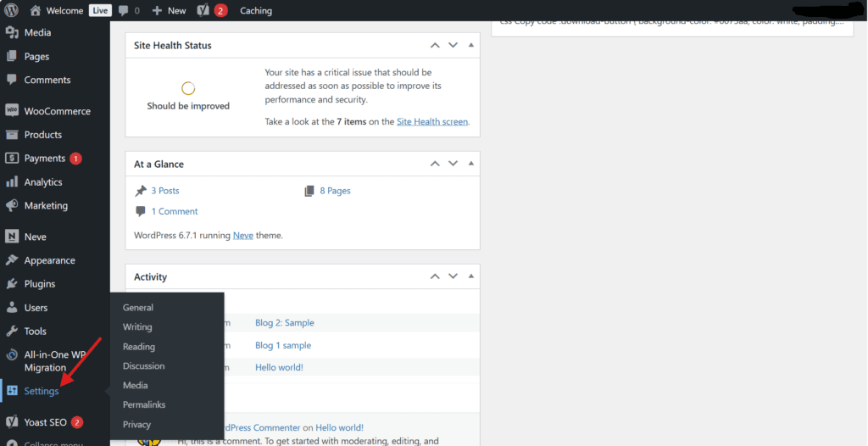Move At a Glance panel up
This screenshot has height=446, width=868.
coord(435,164)
